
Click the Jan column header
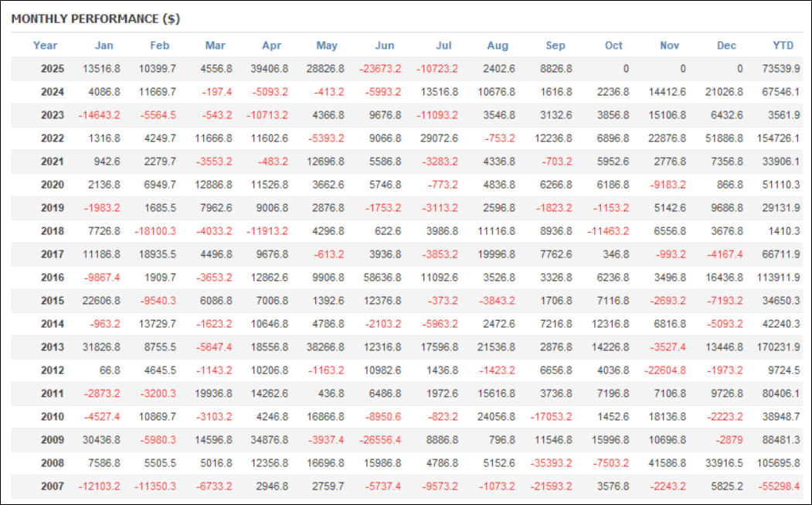pos(104,46)
